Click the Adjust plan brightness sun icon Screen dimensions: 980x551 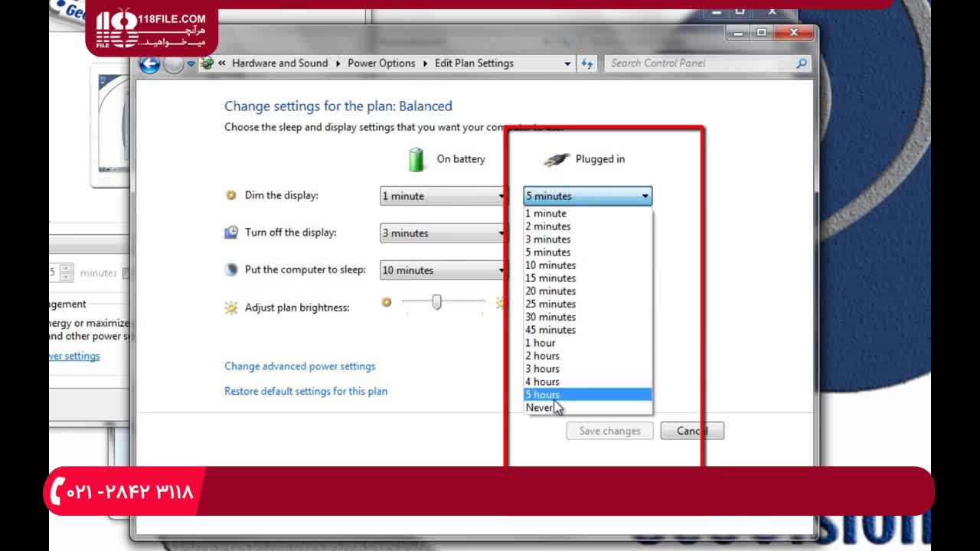tap(231, 308)
